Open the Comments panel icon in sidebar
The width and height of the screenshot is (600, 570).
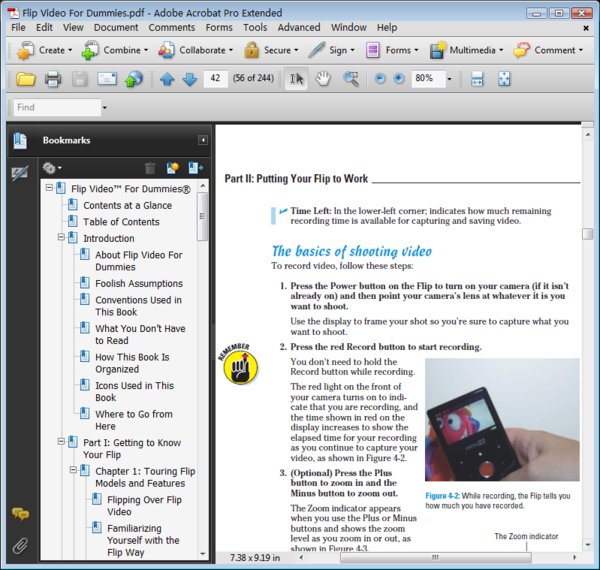click(x=20, y=514)
